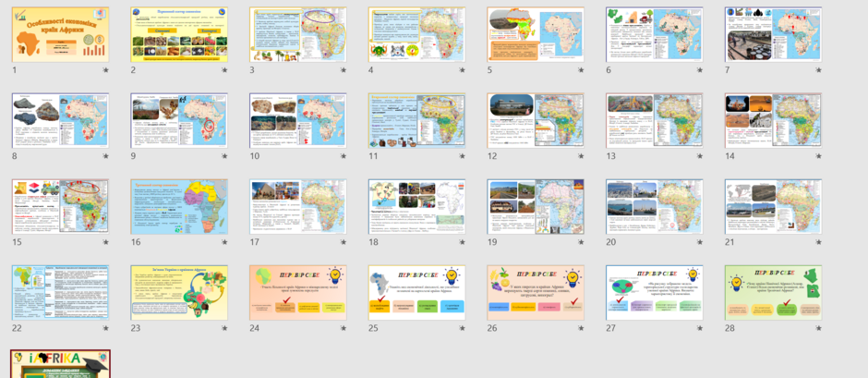This screenshot has width=868, height=378.
Task: Select title slide 'Особливості економіки країн Африки'
Action: 60,34
